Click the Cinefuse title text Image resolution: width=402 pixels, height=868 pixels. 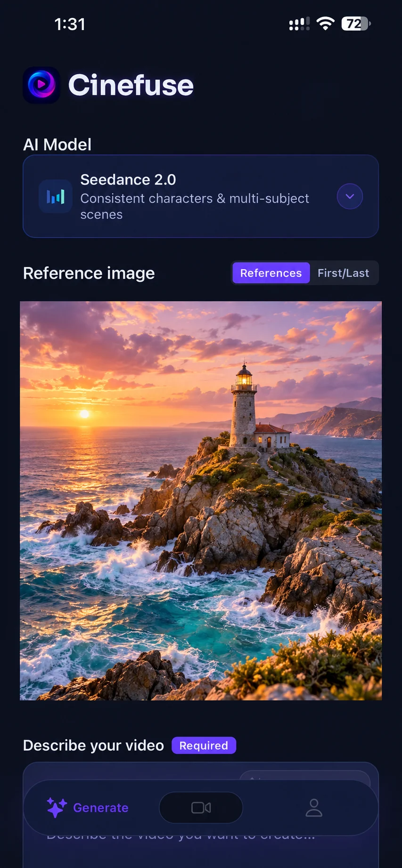click(x=131, y=85)
